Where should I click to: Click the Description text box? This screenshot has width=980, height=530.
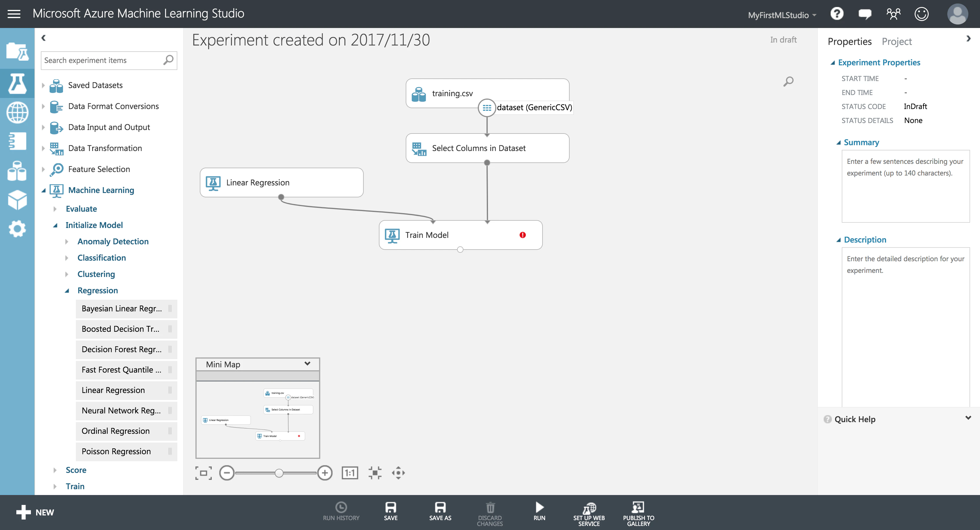tap(905, 327)
